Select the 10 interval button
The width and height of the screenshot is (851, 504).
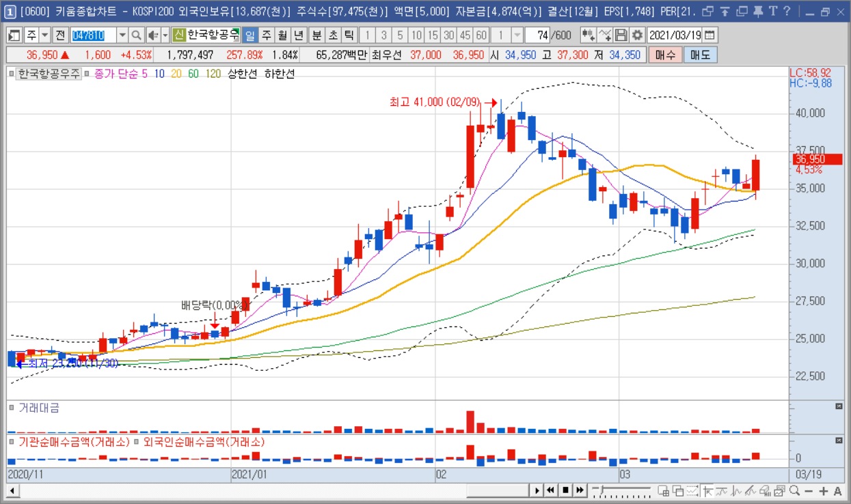point(416,36)
